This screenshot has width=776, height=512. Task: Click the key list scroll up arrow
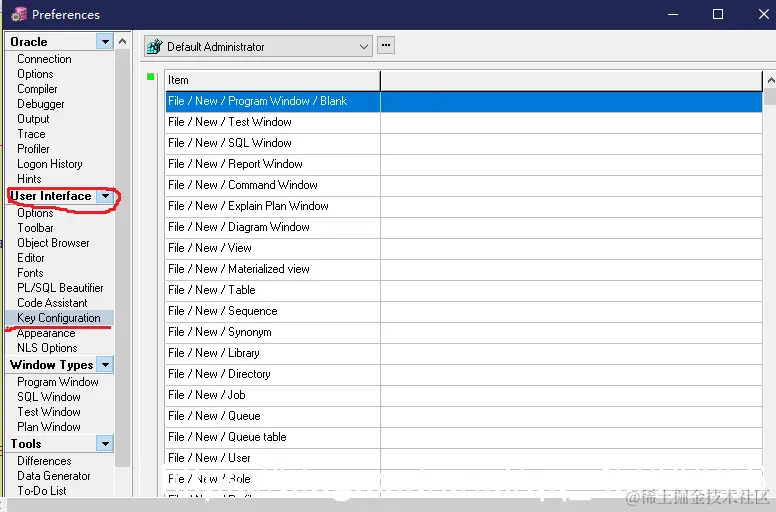tap(771, 80)
